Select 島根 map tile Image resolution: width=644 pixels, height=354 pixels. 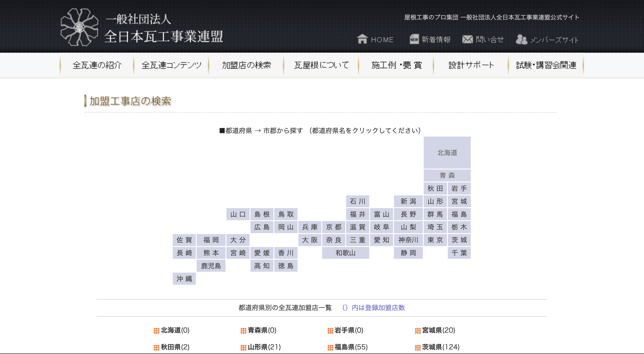tap(262, 214)
